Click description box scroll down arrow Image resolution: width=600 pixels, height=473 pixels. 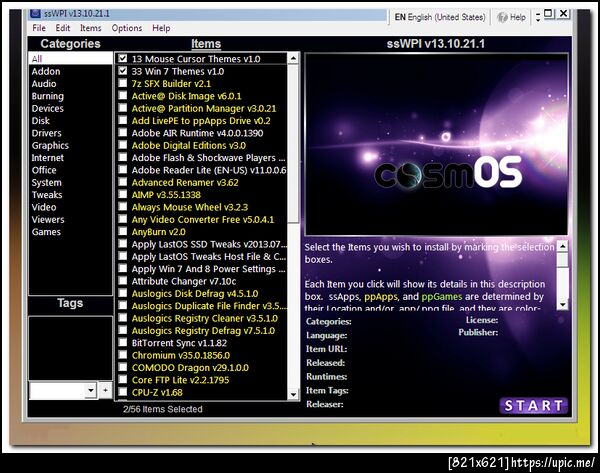(x=562, y=305)
